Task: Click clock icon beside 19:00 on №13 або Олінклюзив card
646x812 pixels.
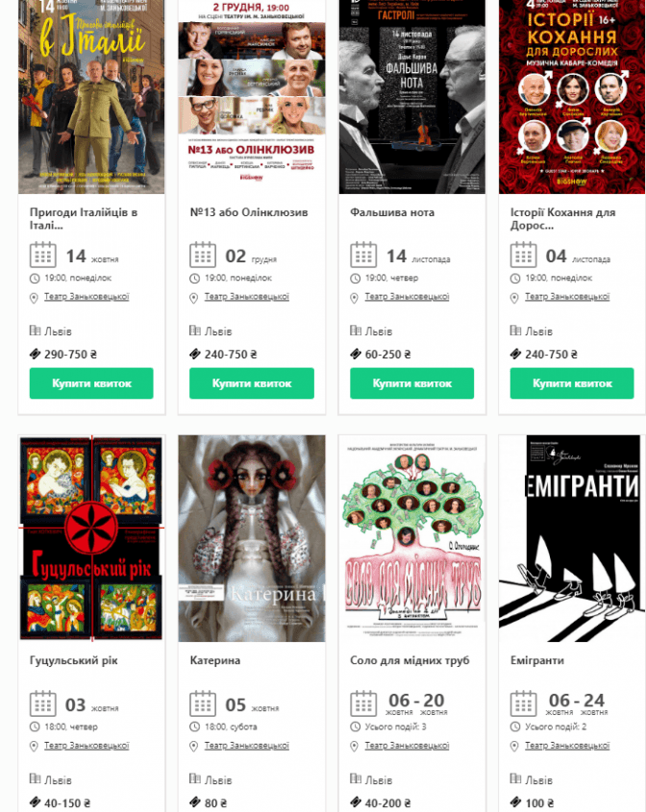Action: [194, 279]
